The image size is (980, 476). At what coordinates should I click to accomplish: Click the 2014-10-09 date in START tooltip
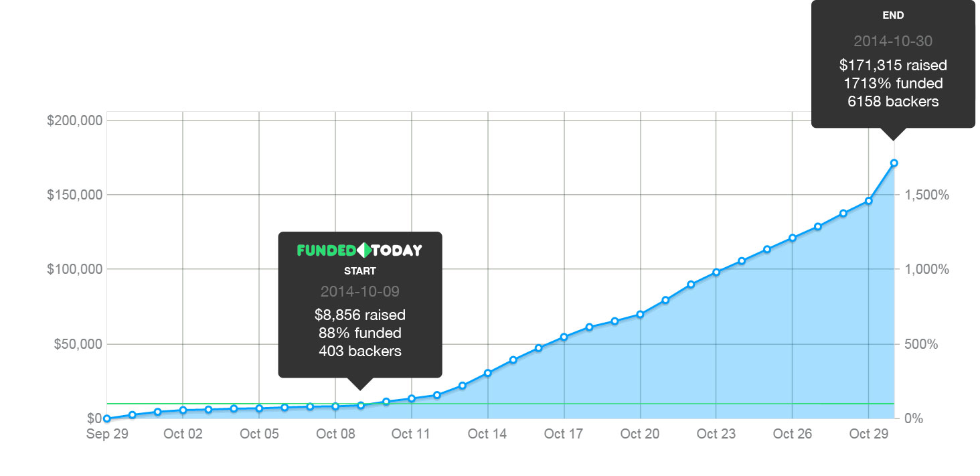tap(360, 291)
